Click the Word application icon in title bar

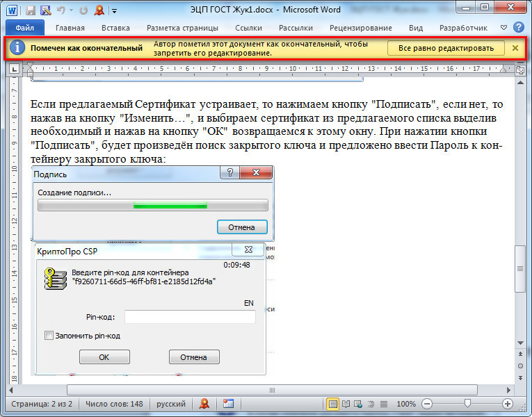(12, 10)
